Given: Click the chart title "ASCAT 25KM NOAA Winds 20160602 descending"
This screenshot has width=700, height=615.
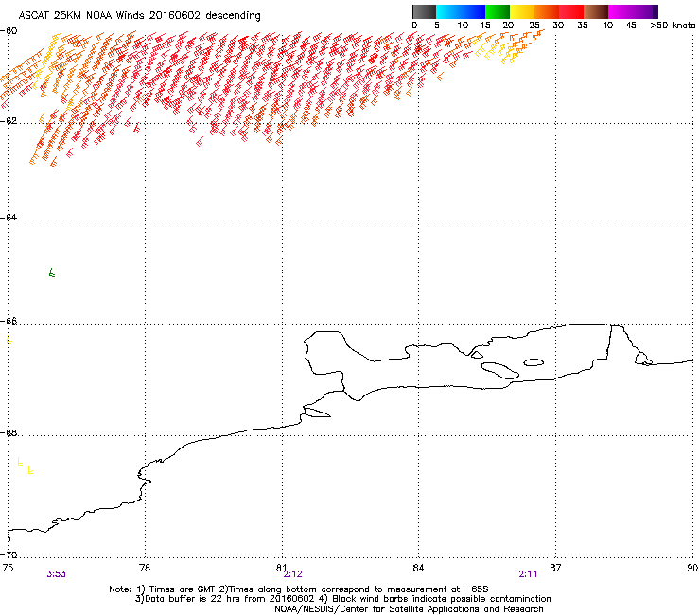Looking at the screenshot, I should [x=139, y=15].
